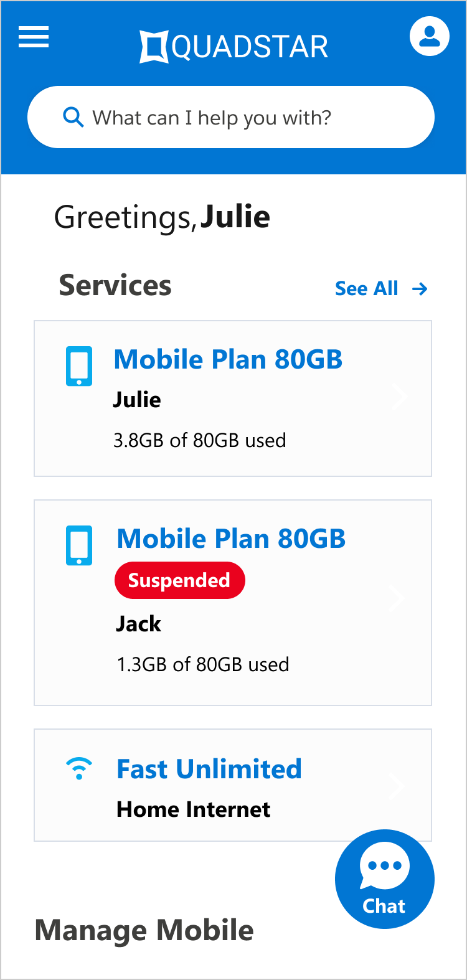Open Julie's Mobile Plan 80GB title

pos(228,360)
